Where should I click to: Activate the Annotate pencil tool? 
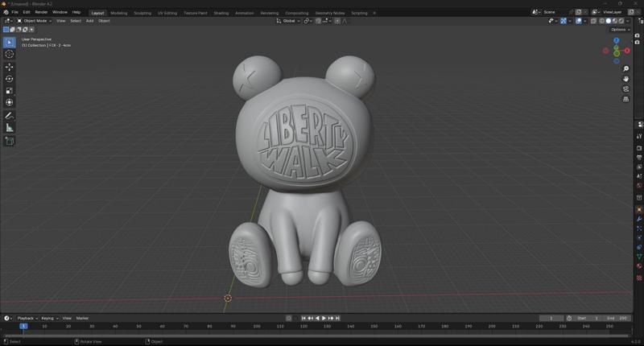point(9,116)
